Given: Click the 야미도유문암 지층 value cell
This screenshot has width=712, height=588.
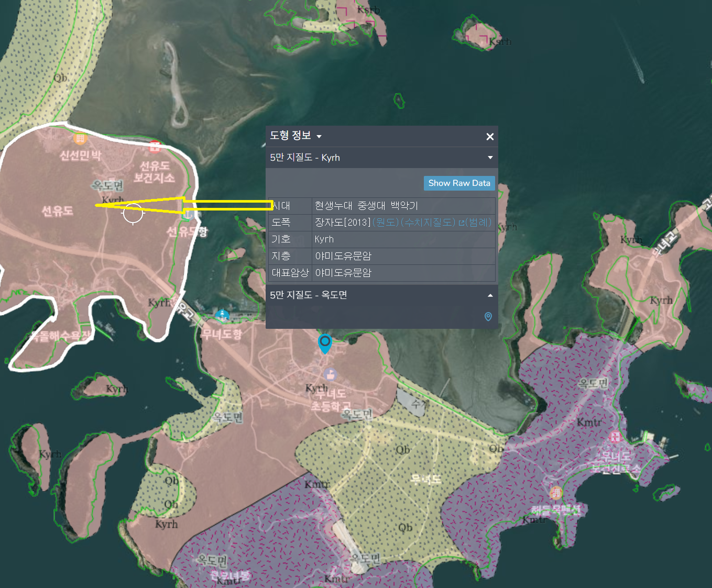Looking at the screenshot, I should [x=403, y=256].
